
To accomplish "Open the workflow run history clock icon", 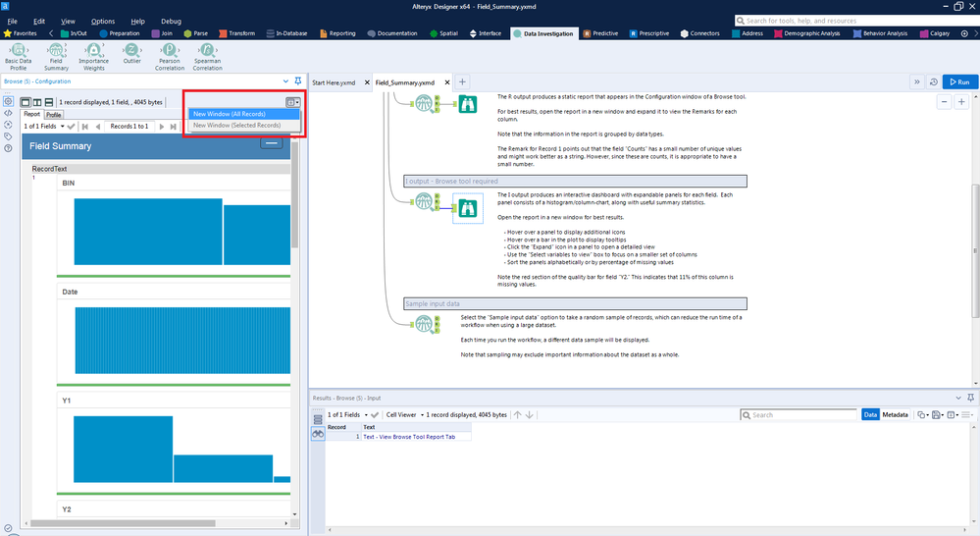I will click(933, 81).
